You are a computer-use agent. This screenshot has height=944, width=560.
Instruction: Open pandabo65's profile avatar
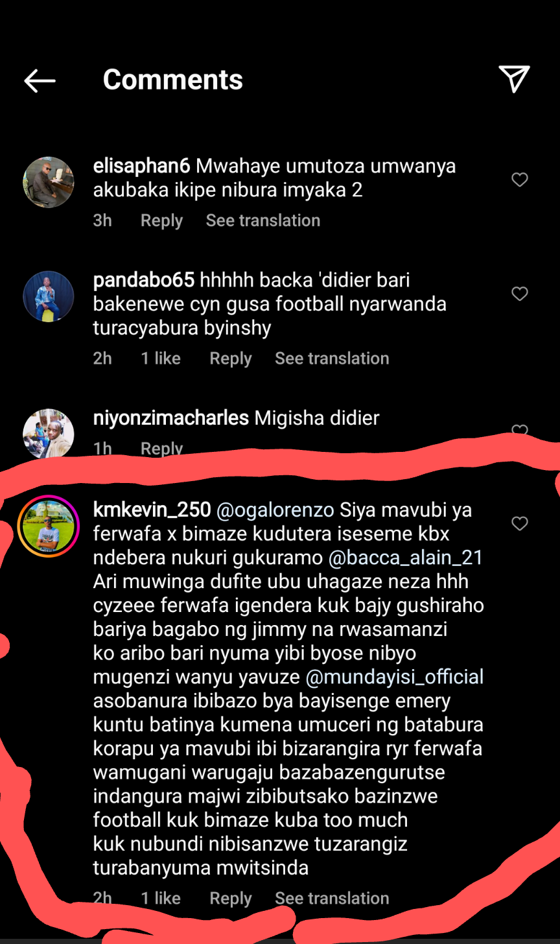tap(49, 296)
